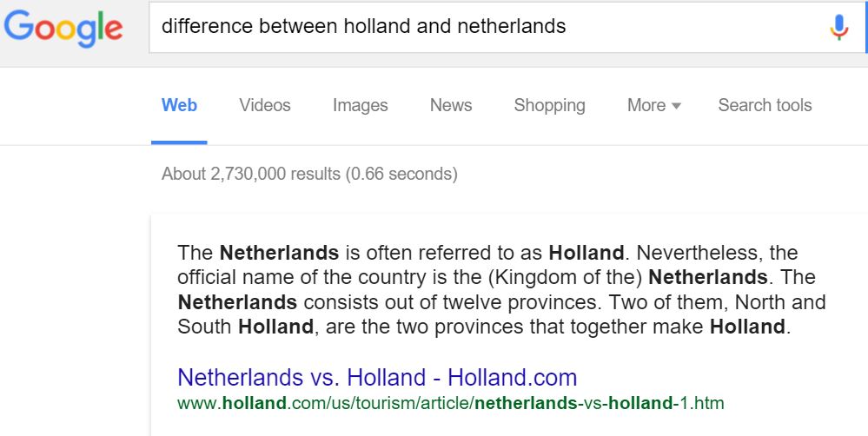The height and width of the screenshot is (436, 868).
Task: Show Shopping results tab
Action: (549, 106)
